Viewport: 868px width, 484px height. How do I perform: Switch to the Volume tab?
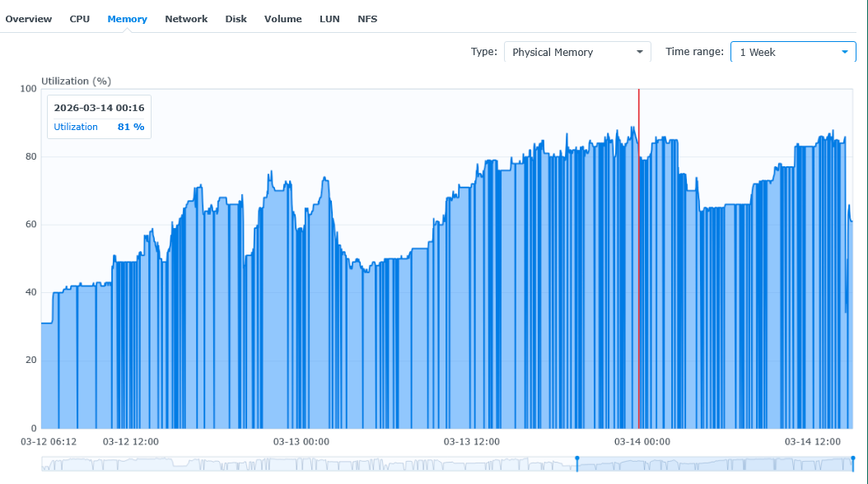click(x=282, y=19)
